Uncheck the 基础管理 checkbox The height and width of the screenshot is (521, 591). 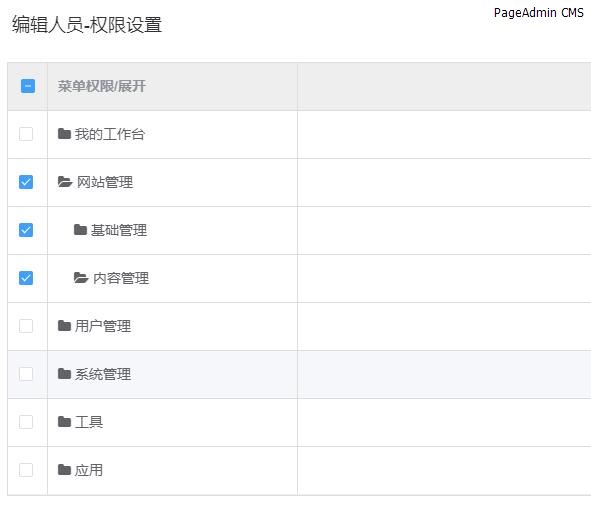coord(26,230)
